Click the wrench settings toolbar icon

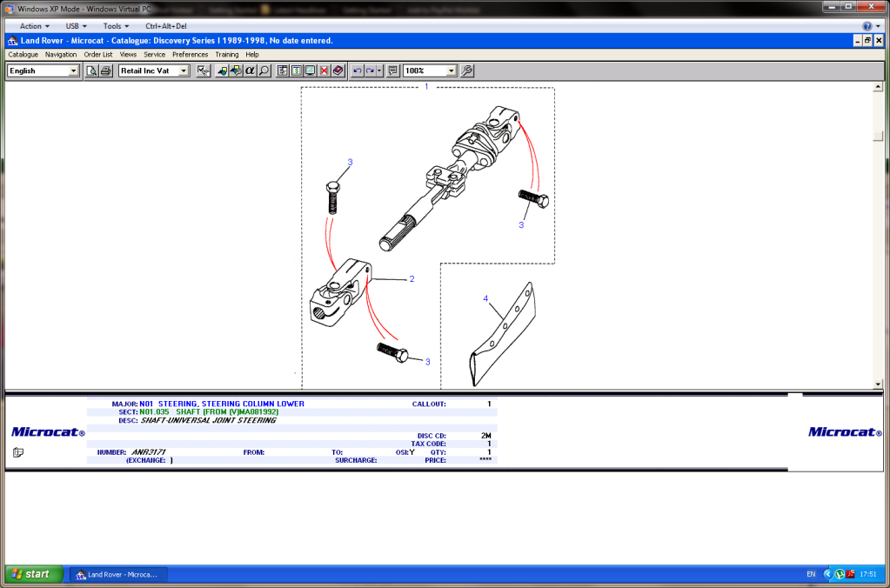pyautogui.click(x=467, y=71)
